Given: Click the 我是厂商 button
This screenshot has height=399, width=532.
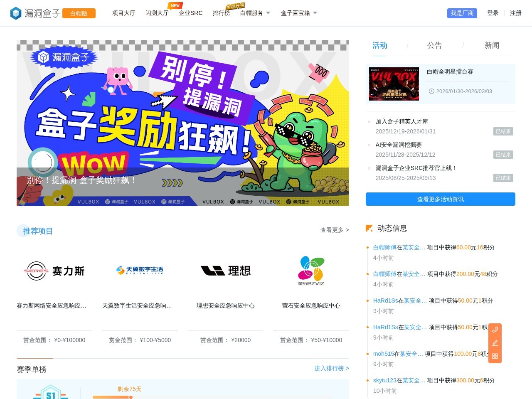Looking at the screenshot, I should [x=462, y=13].
